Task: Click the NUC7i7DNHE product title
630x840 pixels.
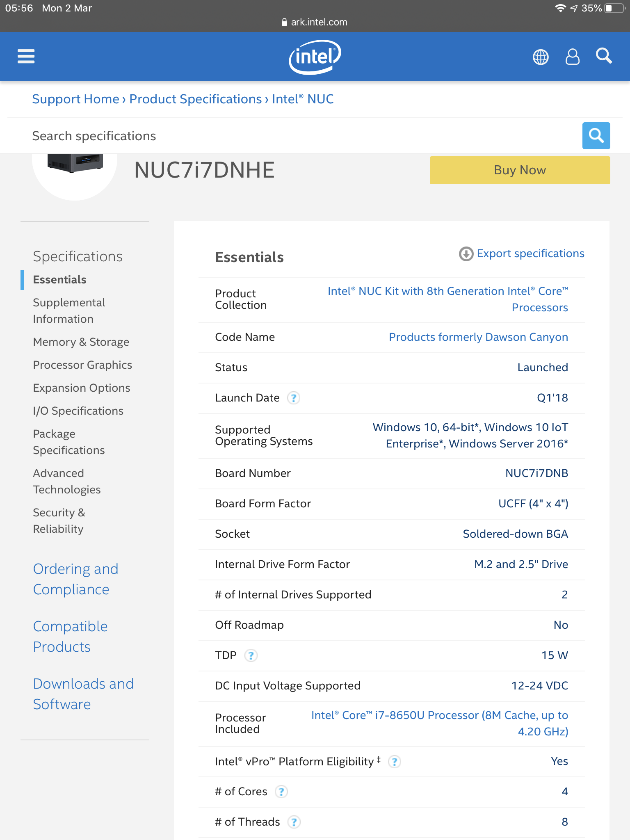Action: tap(204, 170)
